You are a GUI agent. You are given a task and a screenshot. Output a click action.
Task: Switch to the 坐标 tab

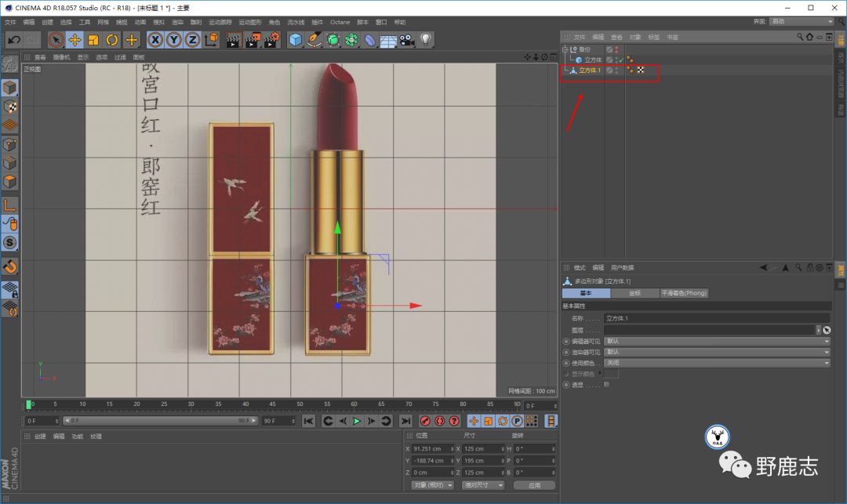(x=634, y=293)
